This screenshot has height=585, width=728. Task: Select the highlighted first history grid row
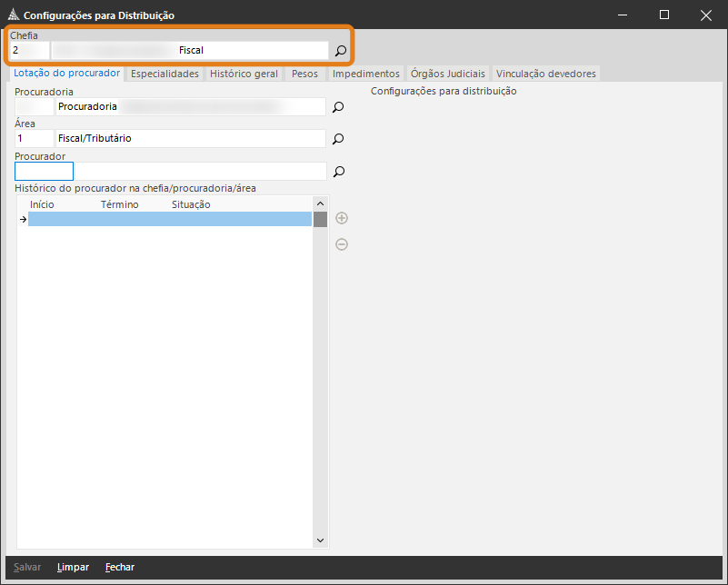(x=170, y=219)
